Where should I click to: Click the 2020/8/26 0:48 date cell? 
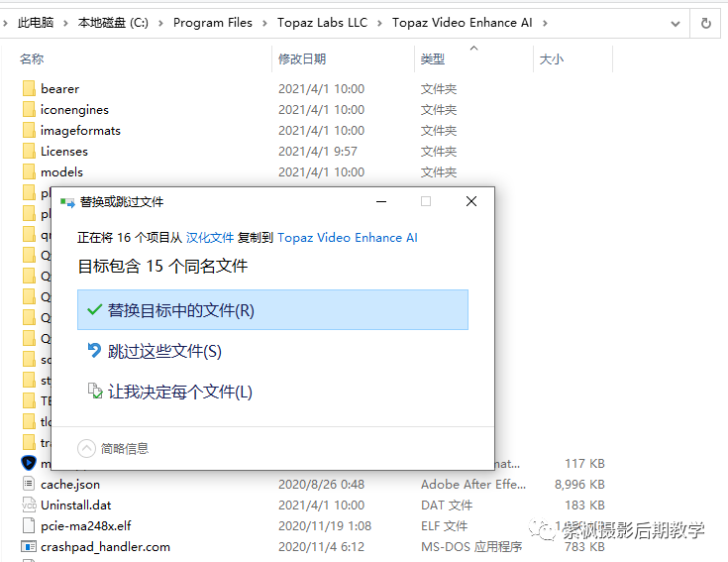click(x=321, y=485)
